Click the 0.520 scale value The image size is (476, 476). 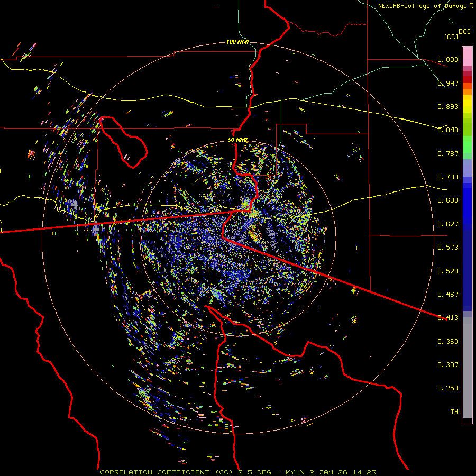point(448,271)
